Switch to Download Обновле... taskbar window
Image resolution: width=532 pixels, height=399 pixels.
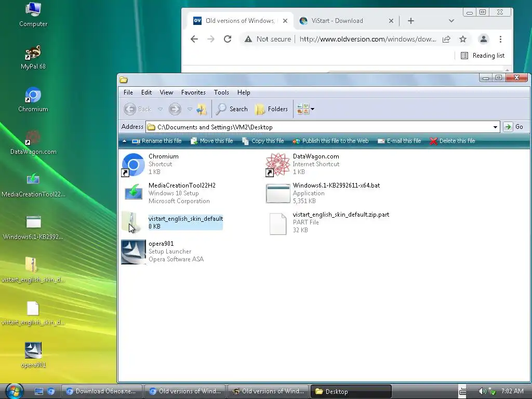pos(101,391)
